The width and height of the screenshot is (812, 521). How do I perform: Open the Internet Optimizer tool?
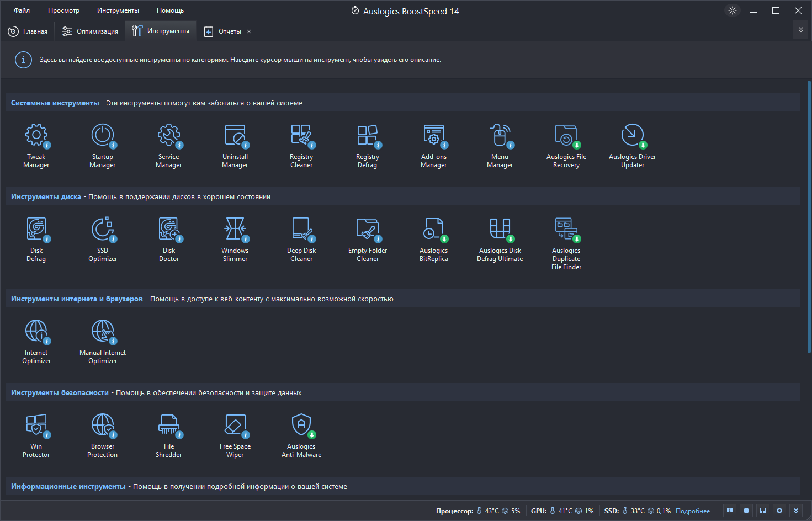click(x=36, y=342)
